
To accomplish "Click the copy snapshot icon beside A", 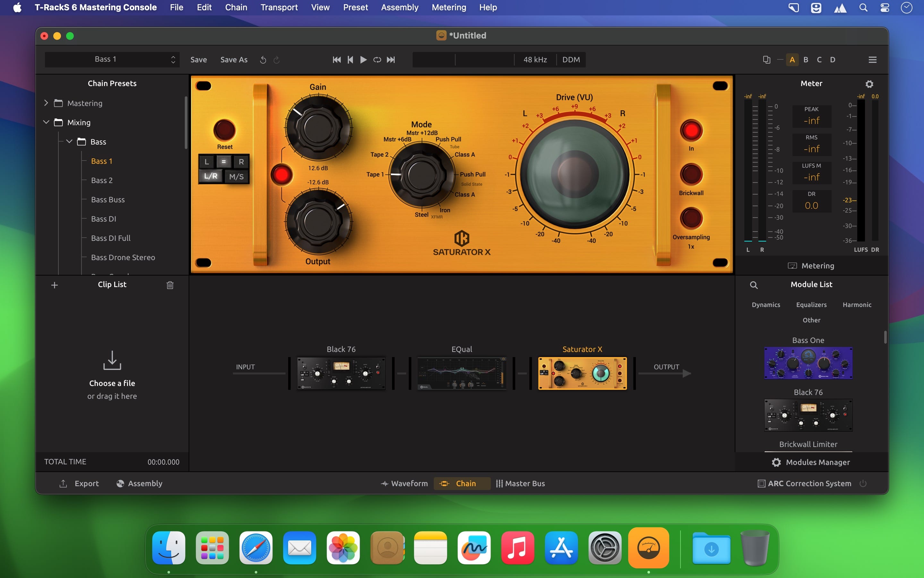I will tap(766, 60).
